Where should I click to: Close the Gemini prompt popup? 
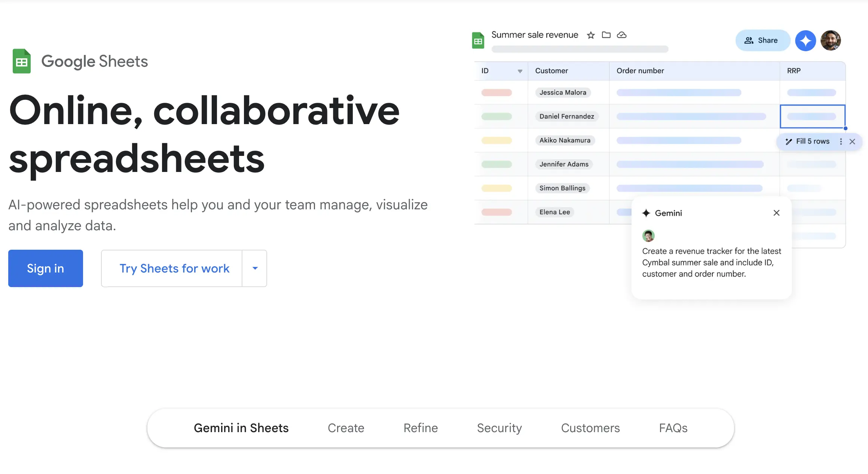tap(776, 213)
